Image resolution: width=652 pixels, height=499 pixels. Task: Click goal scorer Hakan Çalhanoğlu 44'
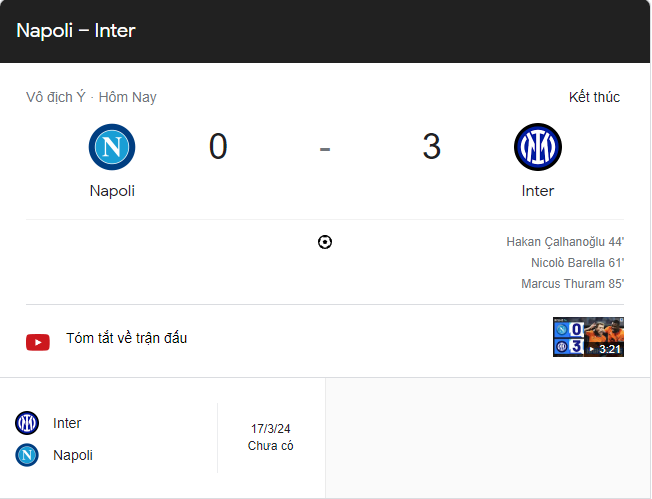(x=565, y=242)
